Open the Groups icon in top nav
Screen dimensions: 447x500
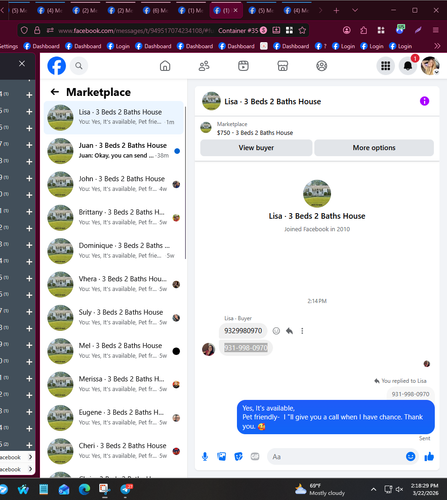(322, 66)
